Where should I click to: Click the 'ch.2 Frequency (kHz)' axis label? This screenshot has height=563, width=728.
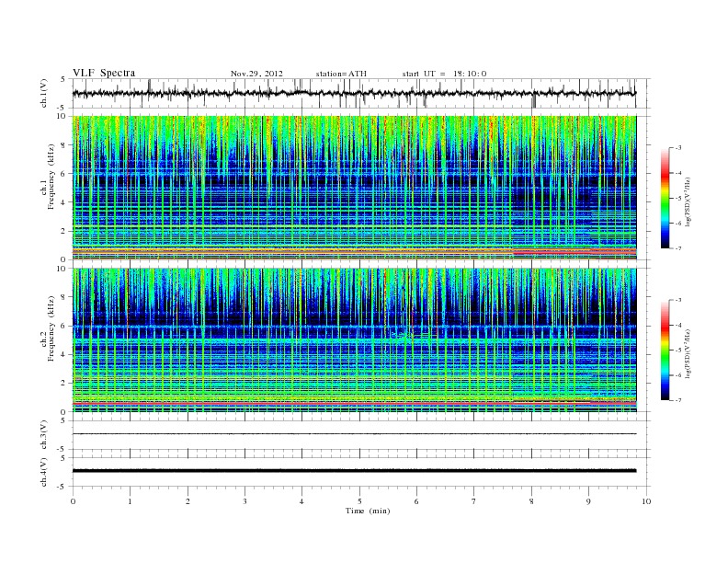[x=47, y=327]
